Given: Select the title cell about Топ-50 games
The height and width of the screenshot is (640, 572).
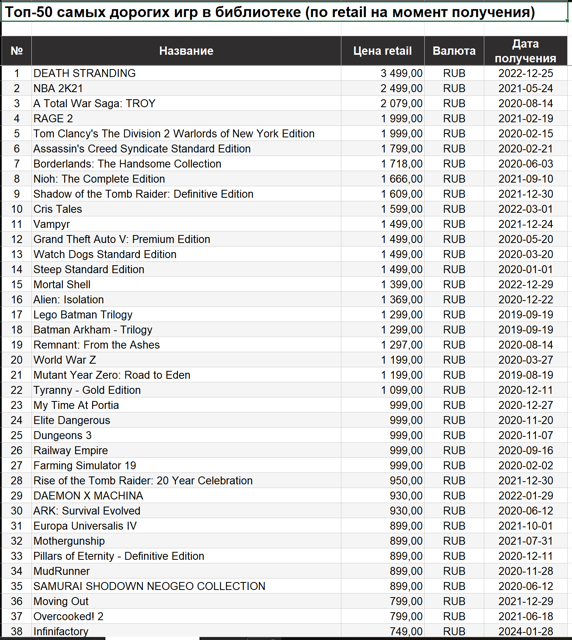Looking at the screenshot, I should 284,12.
